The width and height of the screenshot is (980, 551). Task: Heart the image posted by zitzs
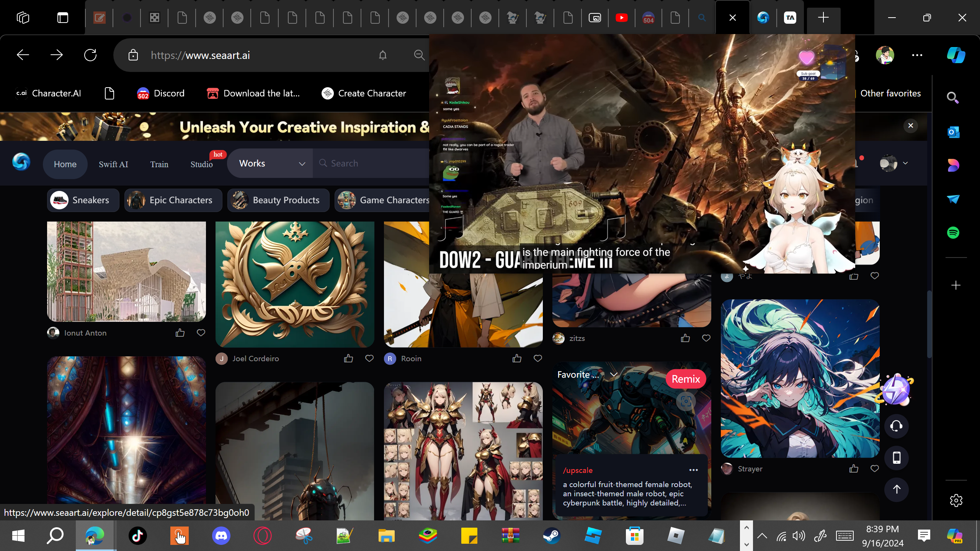coord(706,338)
